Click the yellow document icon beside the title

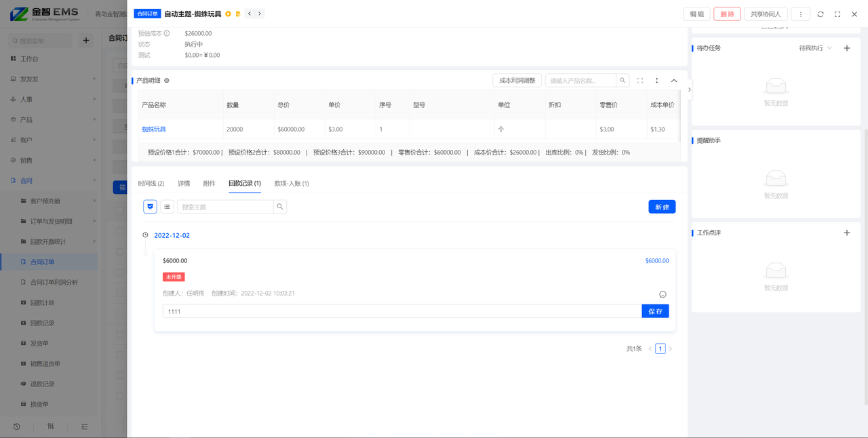point(238,14)
